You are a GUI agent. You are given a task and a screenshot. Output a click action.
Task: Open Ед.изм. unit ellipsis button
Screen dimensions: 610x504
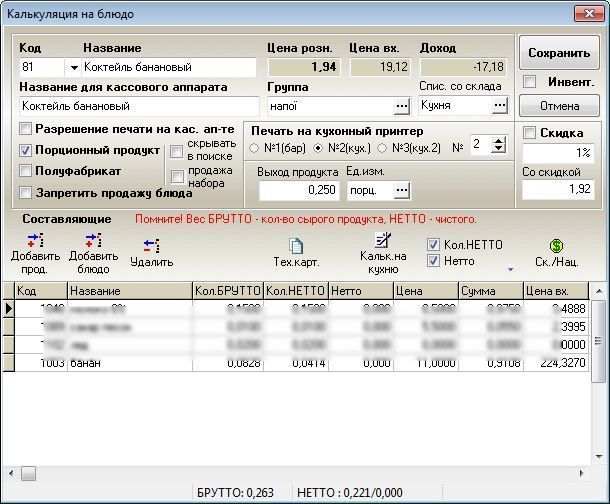tap(402, 190)
